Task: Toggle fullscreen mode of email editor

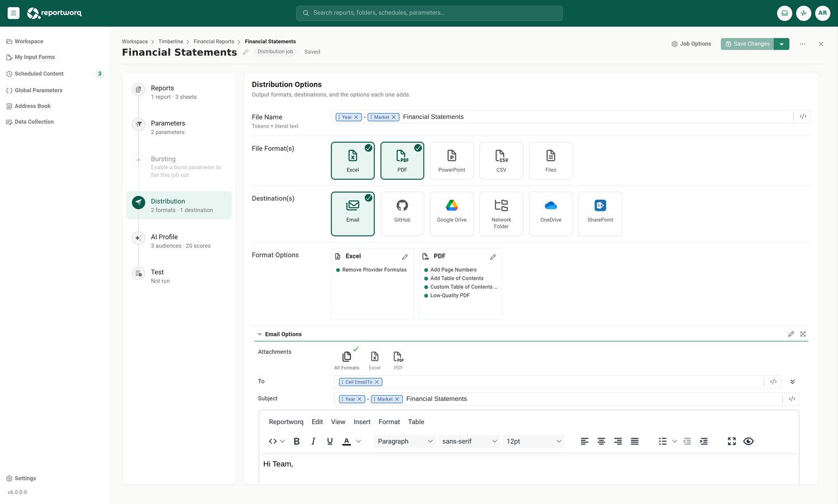Action: [732, 441]
